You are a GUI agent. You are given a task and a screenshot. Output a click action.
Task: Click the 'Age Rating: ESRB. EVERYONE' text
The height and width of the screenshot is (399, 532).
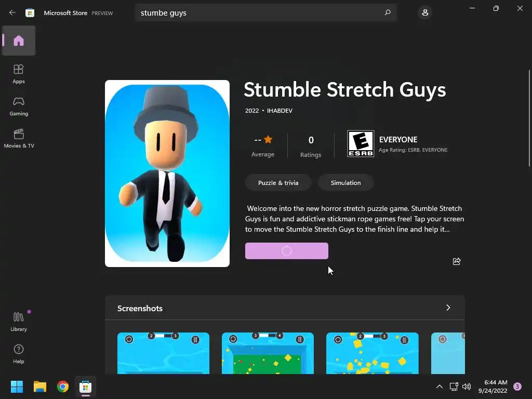pos(413,150)
